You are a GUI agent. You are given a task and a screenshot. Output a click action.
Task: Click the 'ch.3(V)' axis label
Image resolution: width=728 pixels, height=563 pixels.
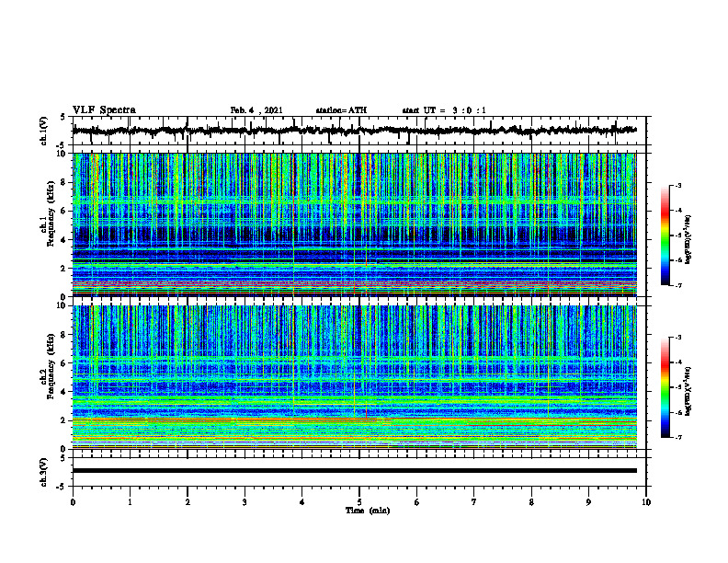click(44, 473)
